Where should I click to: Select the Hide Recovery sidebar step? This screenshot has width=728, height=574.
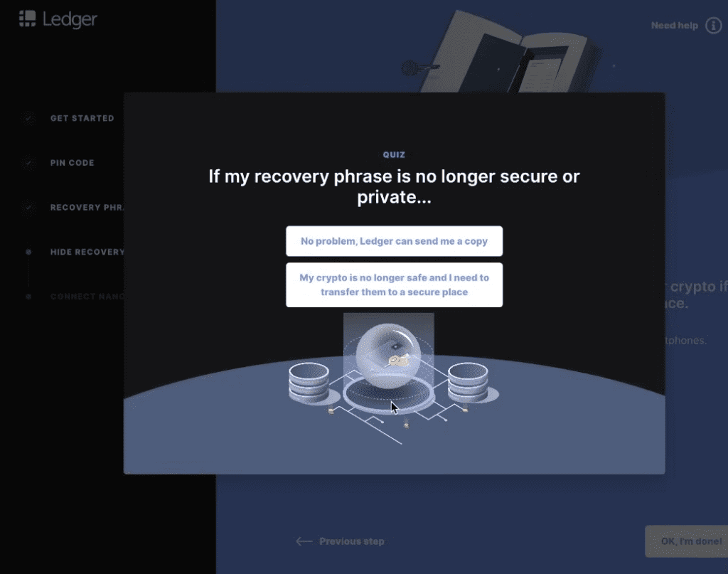coord(87,252)
